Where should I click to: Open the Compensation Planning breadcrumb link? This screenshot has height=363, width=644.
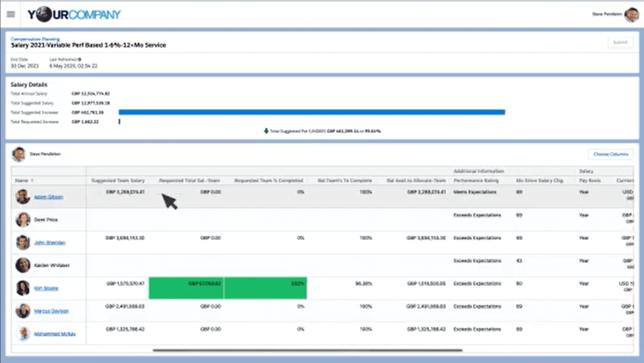(35, 39)
